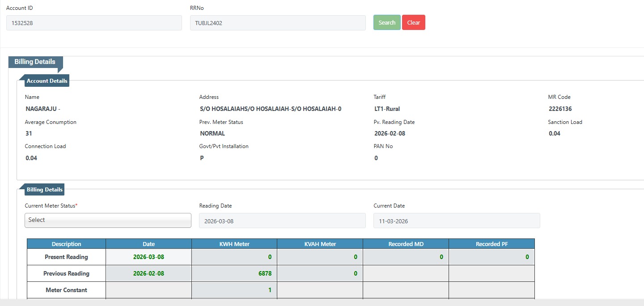Focus the Account ID input field
The width and height of the screenshot is (644, 306).
click(94, 23)
